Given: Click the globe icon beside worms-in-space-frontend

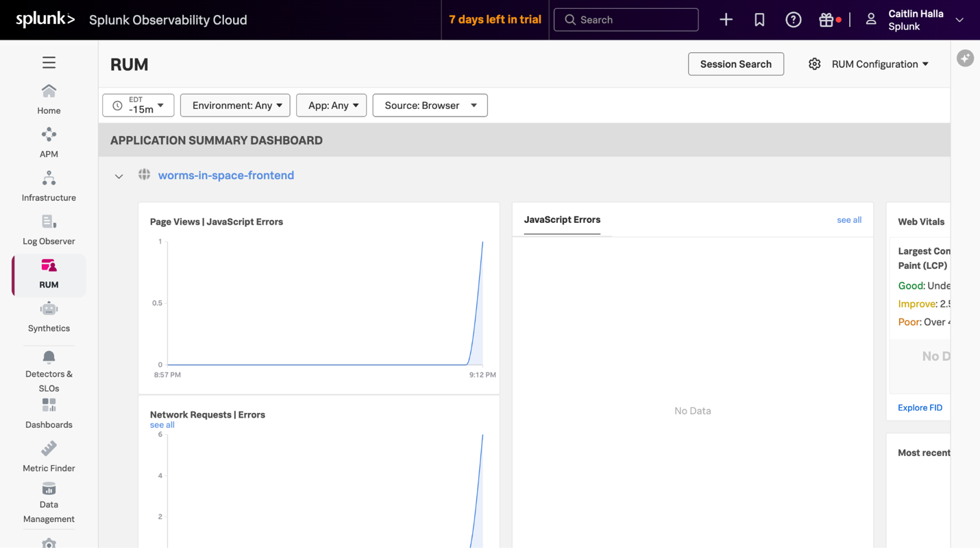Looking at the screenshot, I should point(144,174).
